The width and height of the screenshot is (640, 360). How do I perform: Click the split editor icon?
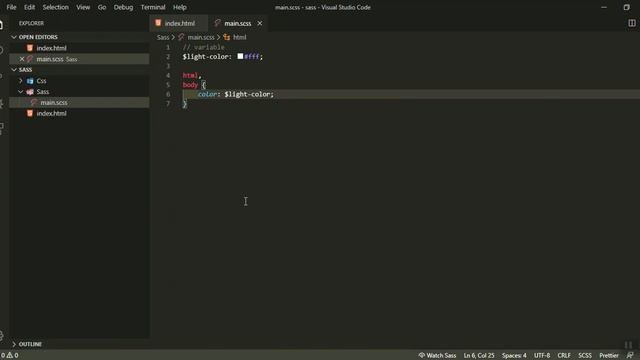tap(631, 23)
